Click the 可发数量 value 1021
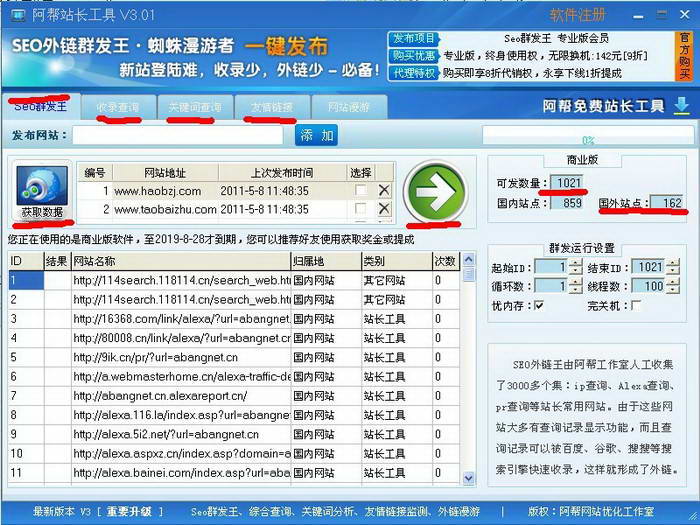The image size is (700, 525). click(x=567, y=183)
